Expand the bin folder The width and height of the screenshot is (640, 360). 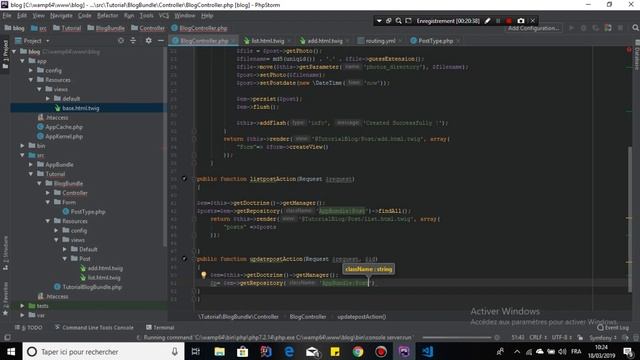(22, 146)
